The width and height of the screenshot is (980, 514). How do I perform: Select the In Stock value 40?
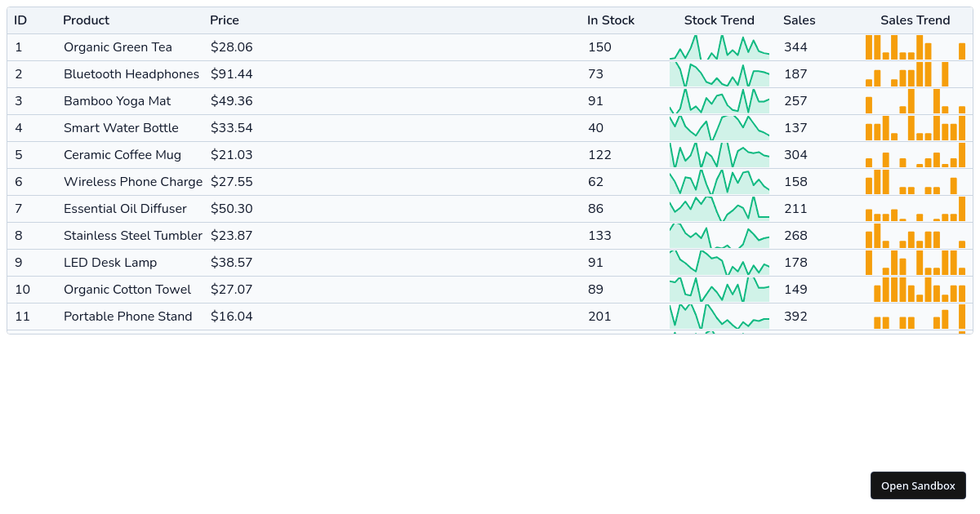coord(596,128)
